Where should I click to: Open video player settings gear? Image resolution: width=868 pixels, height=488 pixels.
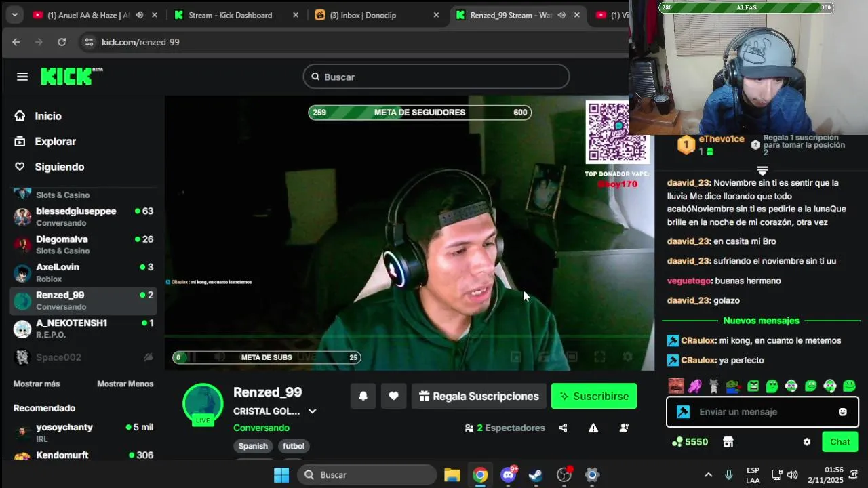point(628,357)
